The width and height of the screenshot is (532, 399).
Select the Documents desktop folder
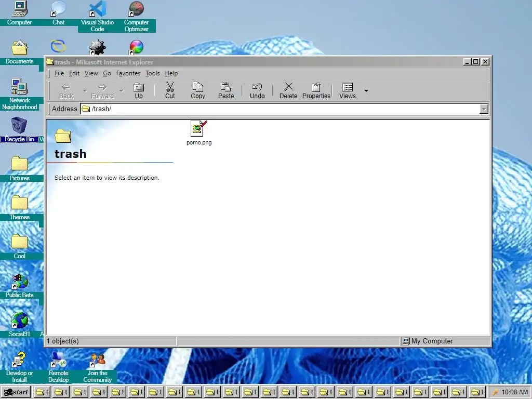click(x=19, y=52)
